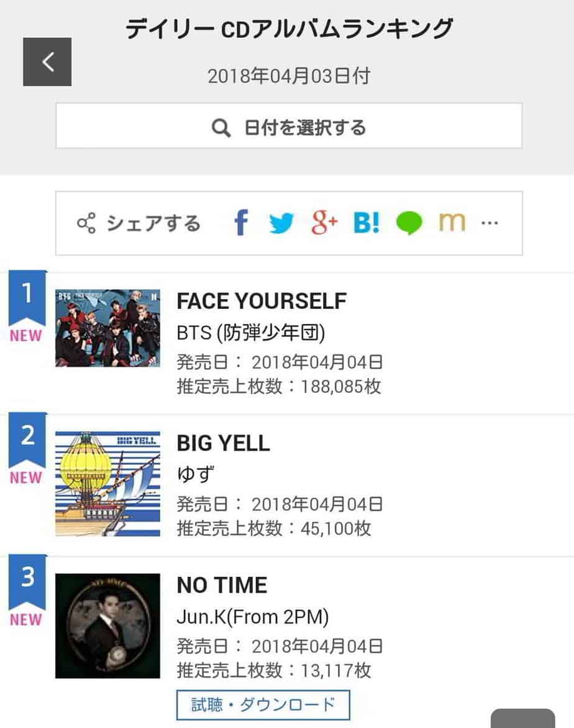Open BIG YELL album cover thumbnail

107,483
